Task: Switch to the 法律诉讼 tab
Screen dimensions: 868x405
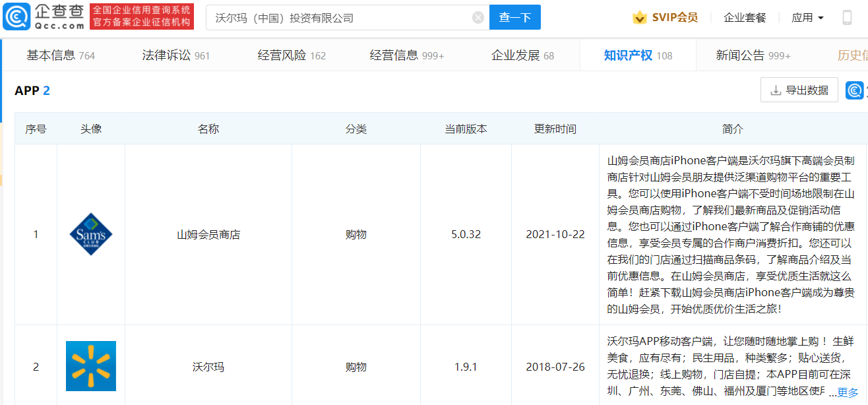Action: [x=176, y=55]
